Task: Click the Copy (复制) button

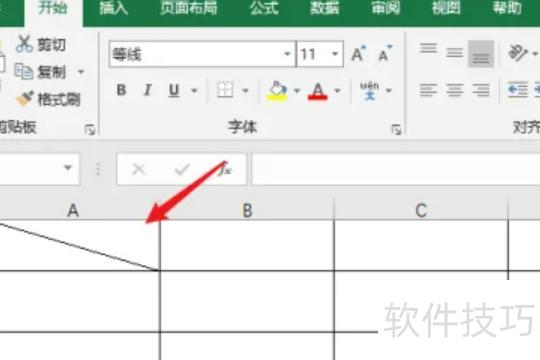Action: pos(40,72)
